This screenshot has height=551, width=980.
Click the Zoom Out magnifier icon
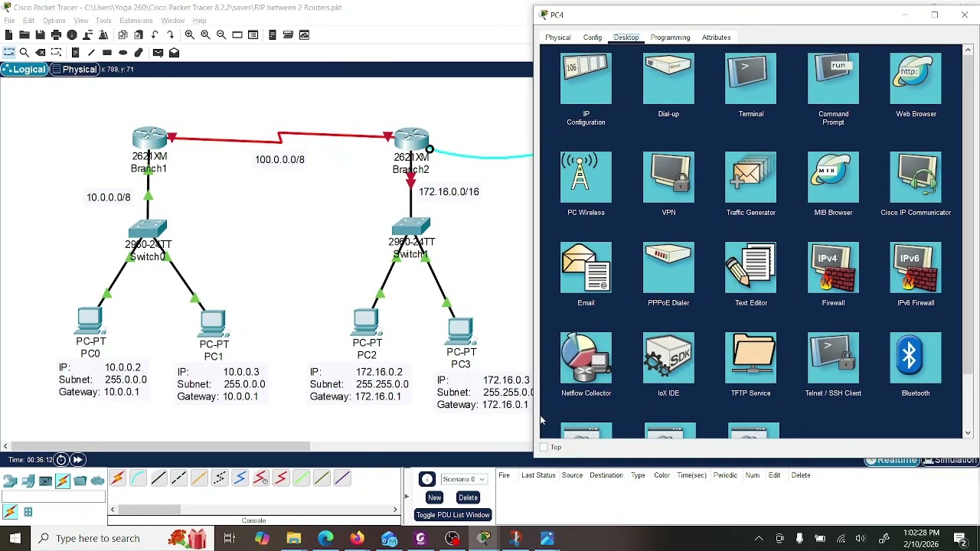(221, 34)
